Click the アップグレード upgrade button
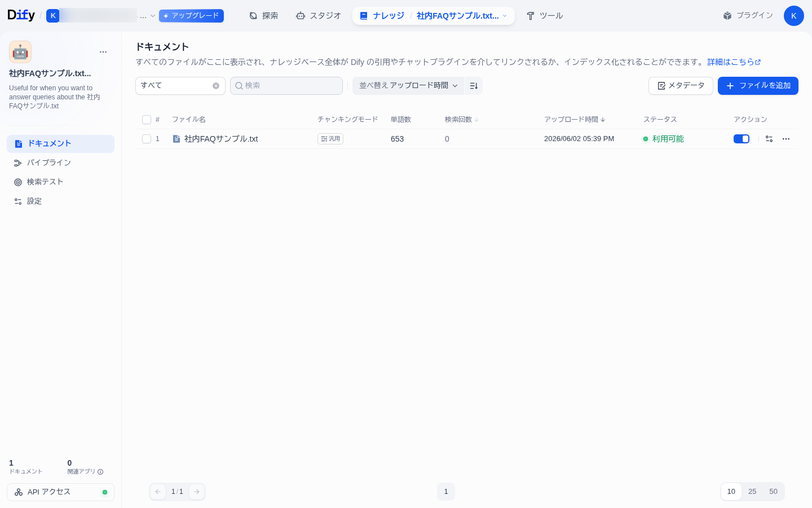Image resolution: width=812 pixels, height=508 pixels. coord(191,16)
